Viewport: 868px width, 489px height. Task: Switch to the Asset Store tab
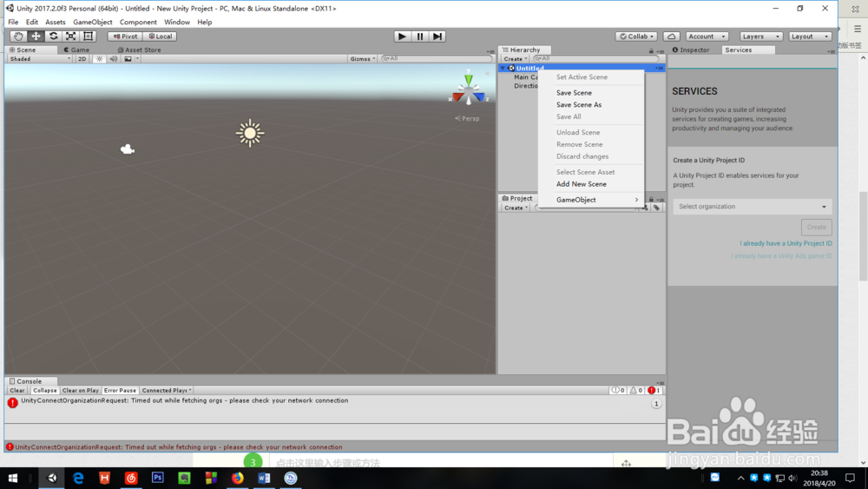(139, 50)
